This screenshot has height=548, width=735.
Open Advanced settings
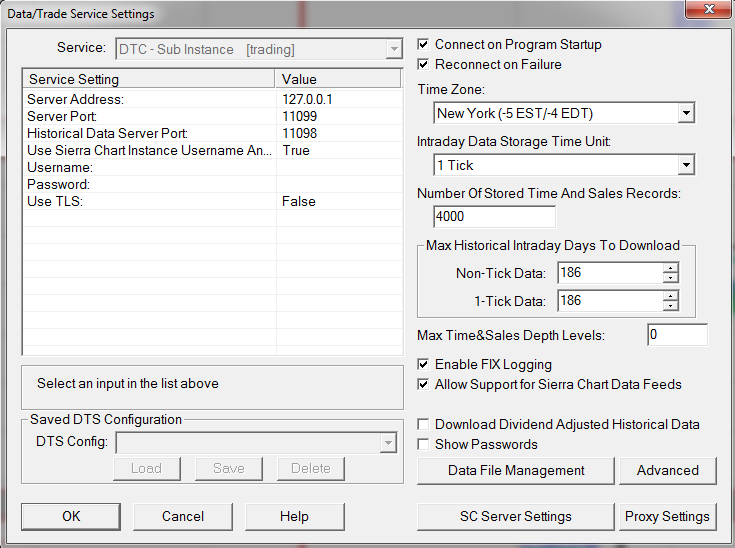(x=668, y=471)
